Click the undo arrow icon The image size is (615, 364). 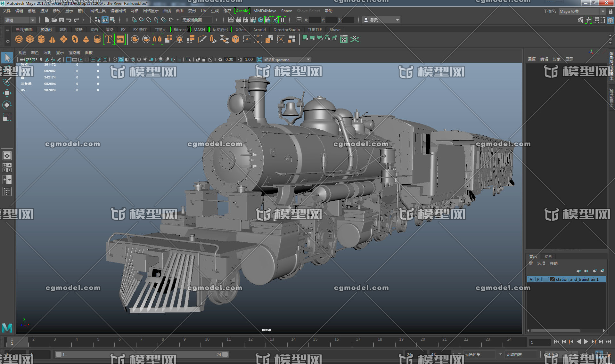69,20
